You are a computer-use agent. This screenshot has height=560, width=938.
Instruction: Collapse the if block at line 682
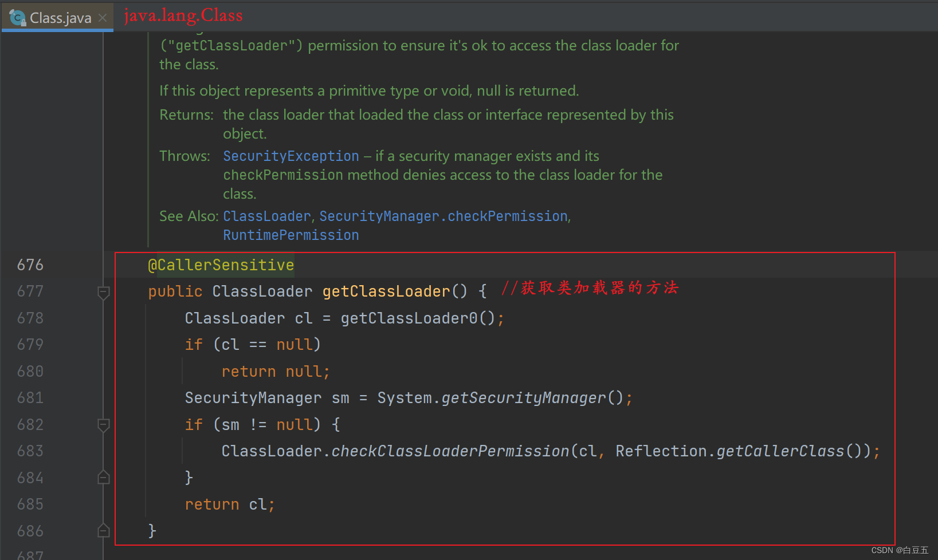click(x=104, y=425)
